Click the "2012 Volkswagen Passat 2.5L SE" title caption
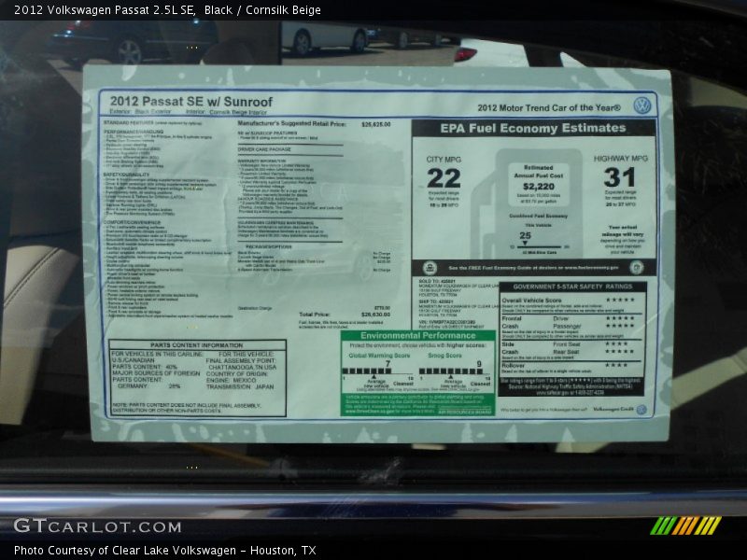 (x=105, y=10)
